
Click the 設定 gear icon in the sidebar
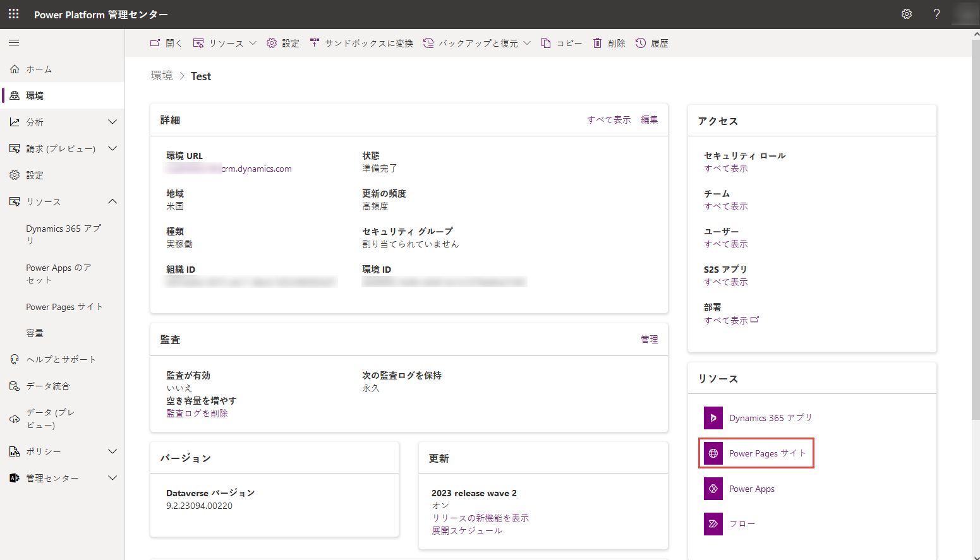click(15, 176)
